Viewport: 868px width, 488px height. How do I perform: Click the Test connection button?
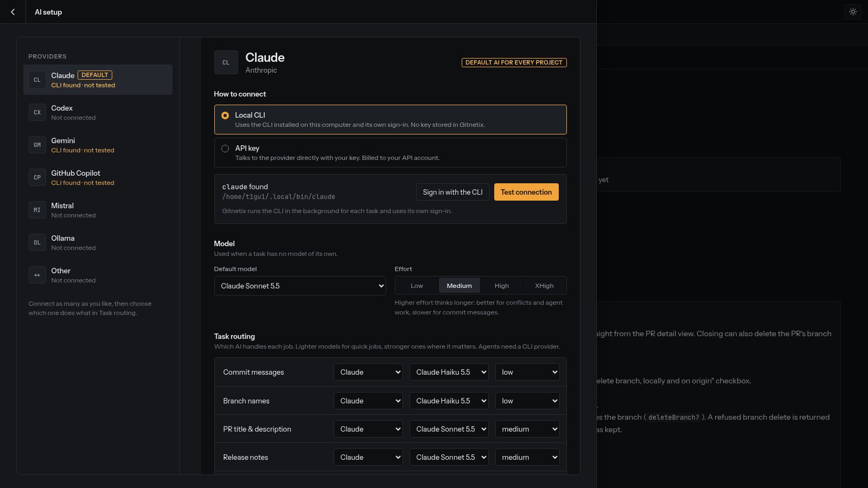click(526, 192)
